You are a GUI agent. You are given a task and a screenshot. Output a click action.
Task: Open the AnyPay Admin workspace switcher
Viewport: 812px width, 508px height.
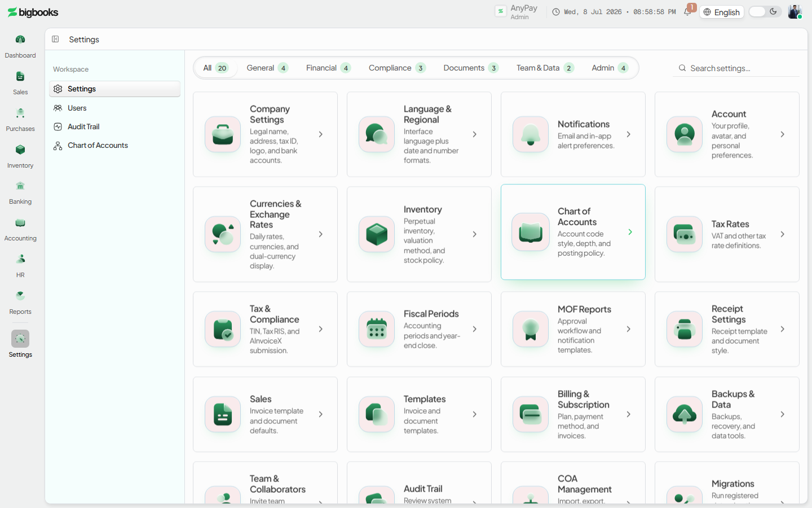click(517, 12)
